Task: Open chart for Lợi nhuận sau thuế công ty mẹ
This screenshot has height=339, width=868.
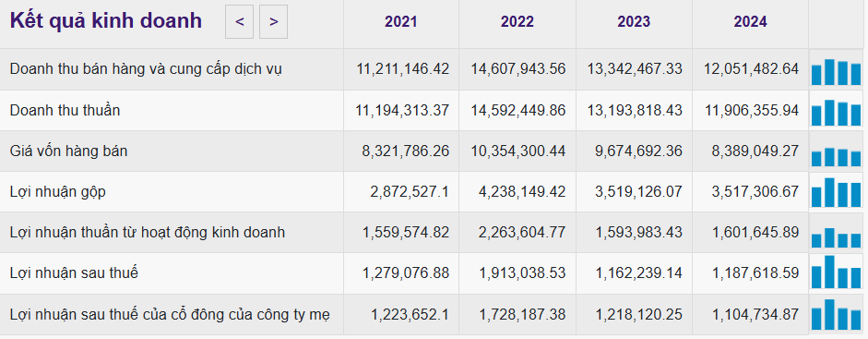Action: point(836,315)
